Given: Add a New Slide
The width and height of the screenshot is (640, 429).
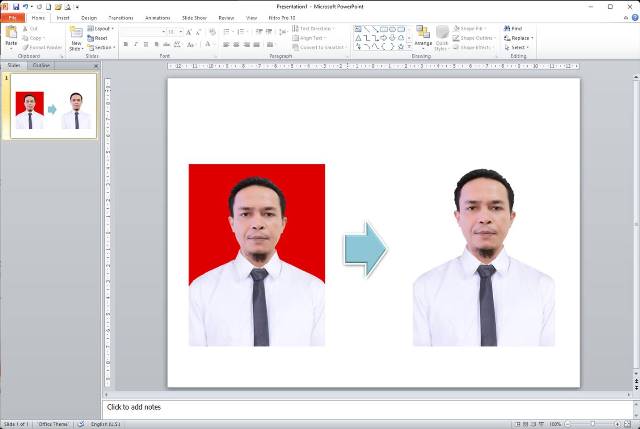Looking at the screenshot, I should point(76,38).
